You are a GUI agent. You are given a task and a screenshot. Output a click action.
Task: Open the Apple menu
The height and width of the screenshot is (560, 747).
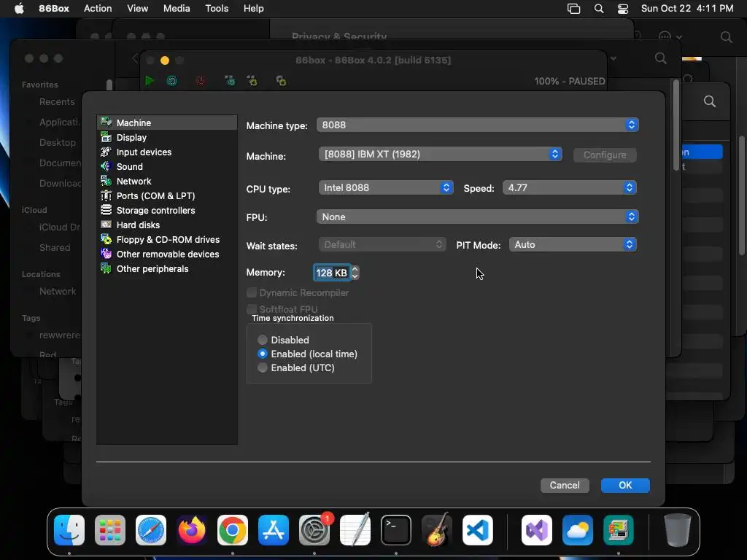[x=19, y=9]
